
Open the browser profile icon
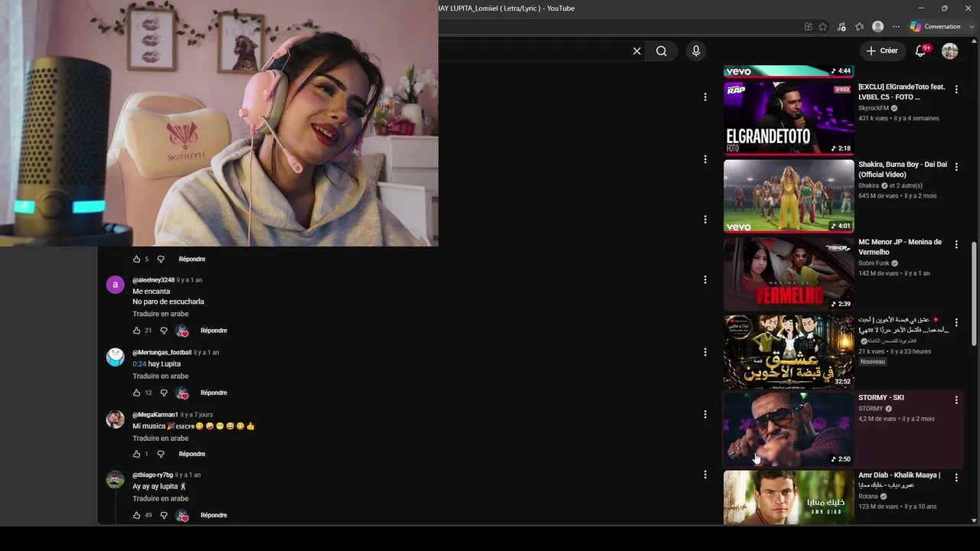tap(878, 27)
